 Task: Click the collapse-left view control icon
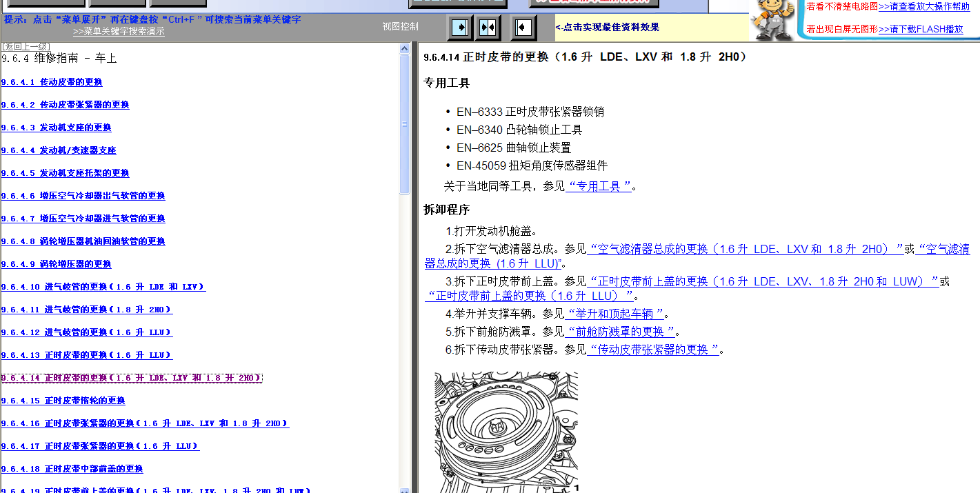click(524, 28)
